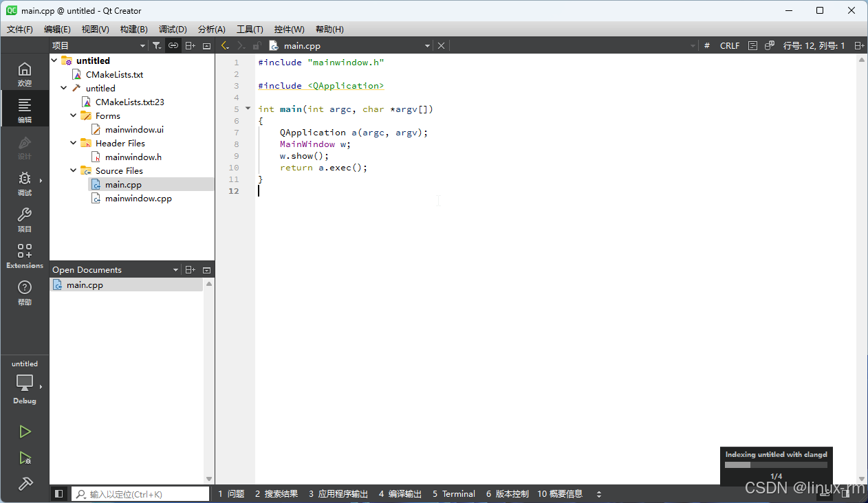Open the Extensions mode
This screenshot has width=868, height=503.
pyautogui.click(x=25, y=256)
